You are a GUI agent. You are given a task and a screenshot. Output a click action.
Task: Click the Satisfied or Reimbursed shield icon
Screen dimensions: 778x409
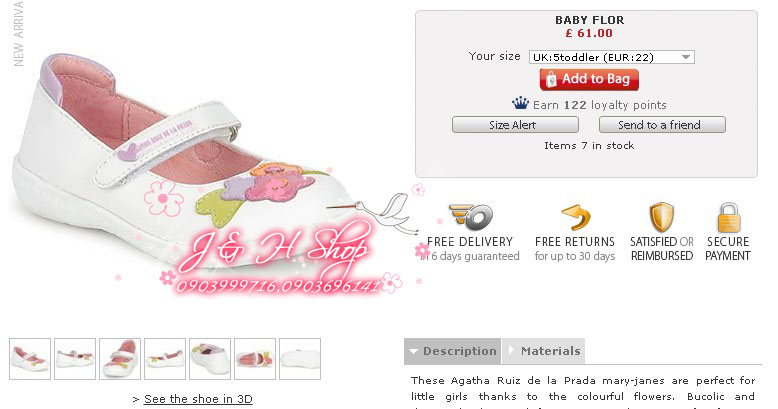(661, 217)
